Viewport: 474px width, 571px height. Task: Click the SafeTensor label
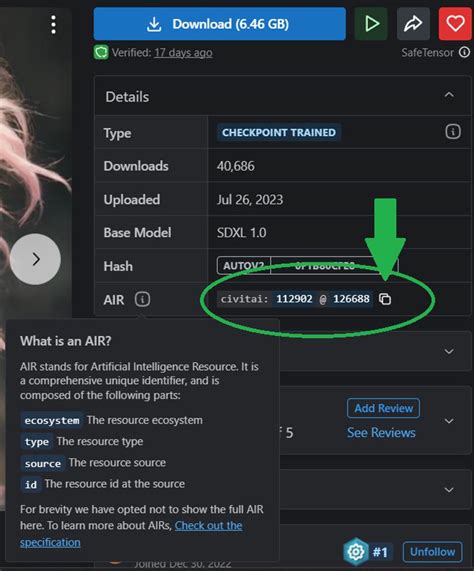[427, 53]
